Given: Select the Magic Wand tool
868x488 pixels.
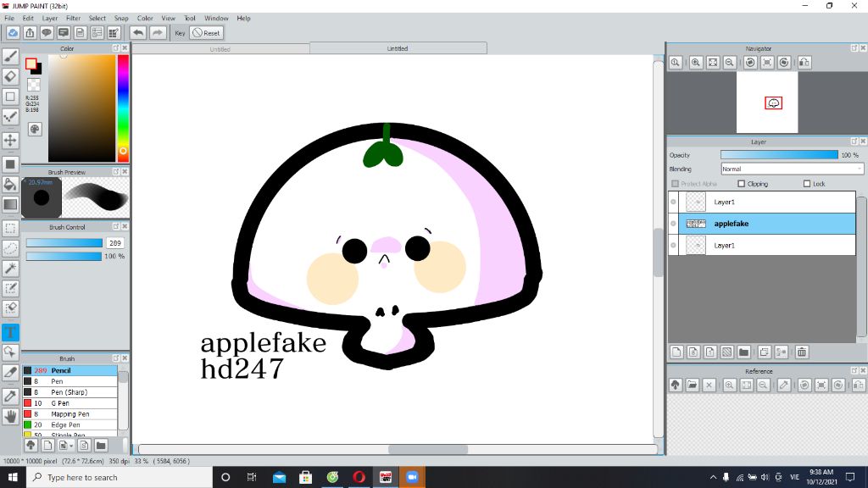Looking at the screenshot, I should pos(10,269).
